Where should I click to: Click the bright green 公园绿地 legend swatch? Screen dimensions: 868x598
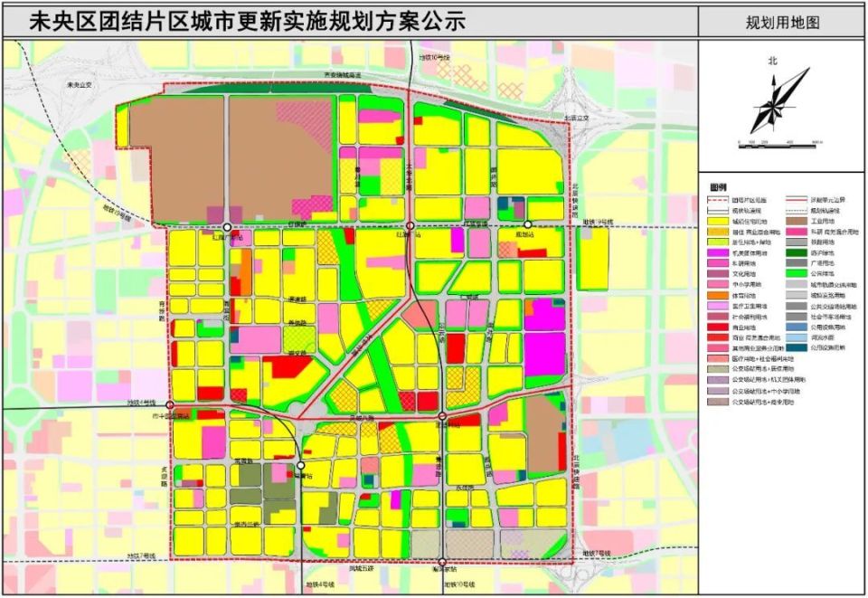[x=796, y=274]
